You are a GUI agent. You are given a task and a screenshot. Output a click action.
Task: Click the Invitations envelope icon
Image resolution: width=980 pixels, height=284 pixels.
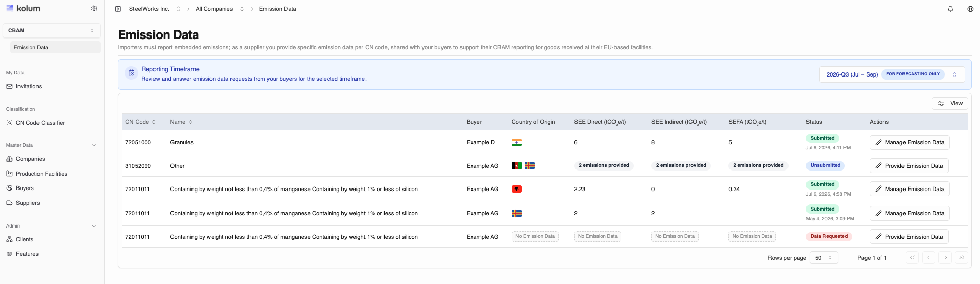pos(9,86)
